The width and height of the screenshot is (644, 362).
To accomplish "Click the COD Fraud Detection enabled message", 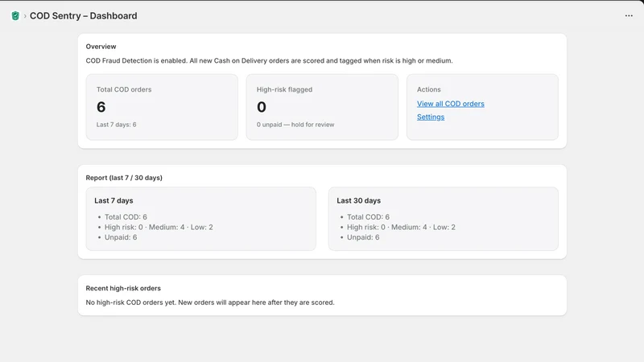I will click(x=269, y=61).
